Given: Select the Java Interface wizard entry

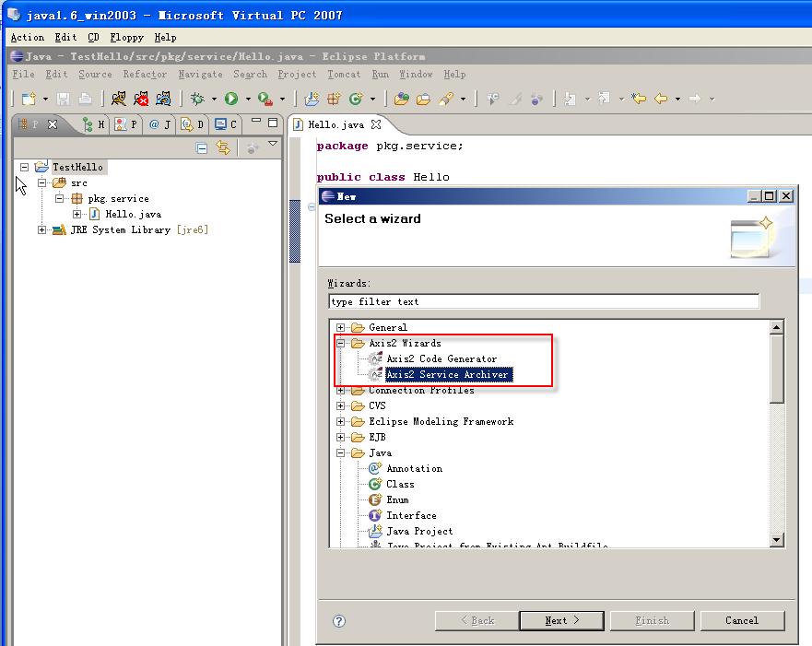Looking at the screenshot, I should 411,515.
